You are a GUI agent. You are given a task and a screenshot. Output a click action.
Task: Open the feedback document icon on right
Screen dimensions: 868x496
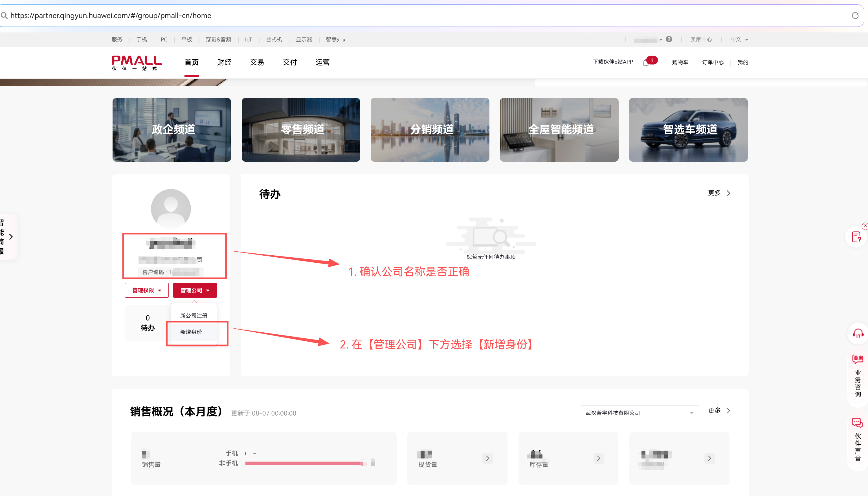coord(856,237)
